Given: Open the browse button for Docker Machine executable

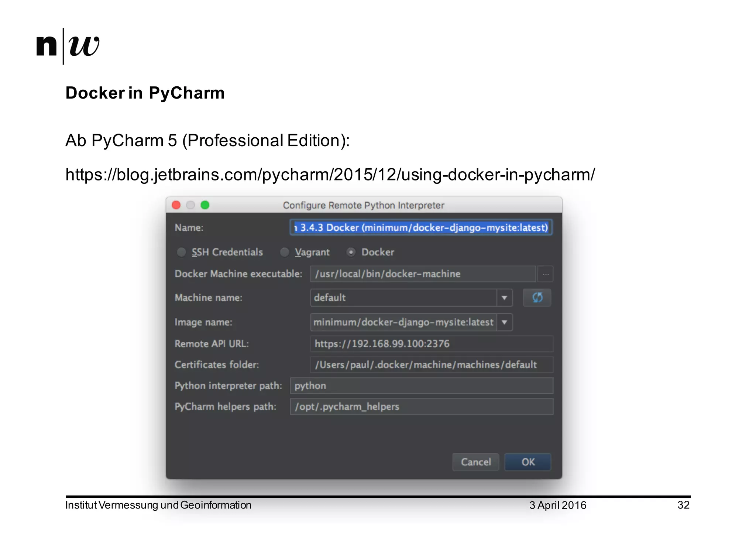Looking at the screenshot, I should [546, 274].
